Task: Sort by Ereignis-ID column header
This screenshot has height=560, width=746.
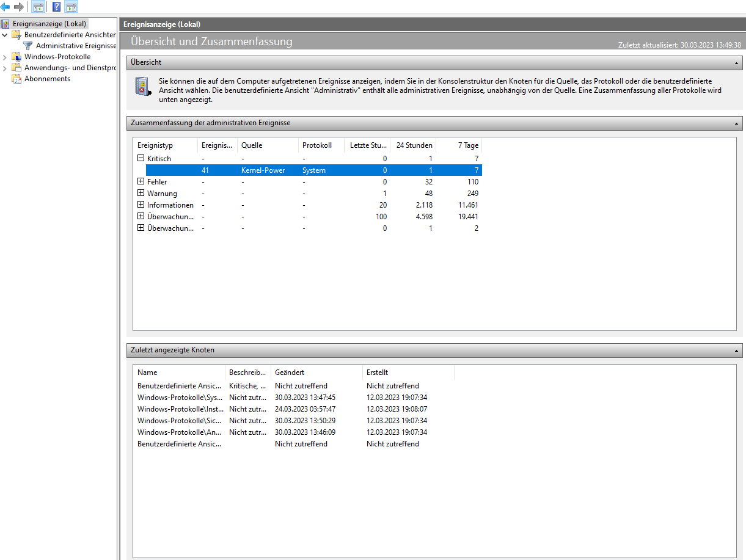Action: click(217, 145)
